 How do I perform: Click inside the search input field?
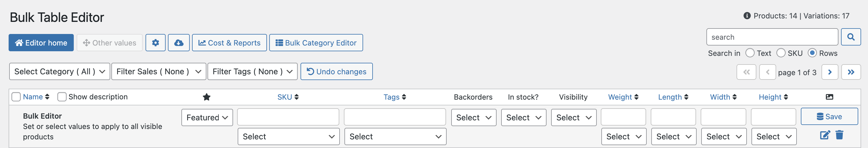point(772,37)
